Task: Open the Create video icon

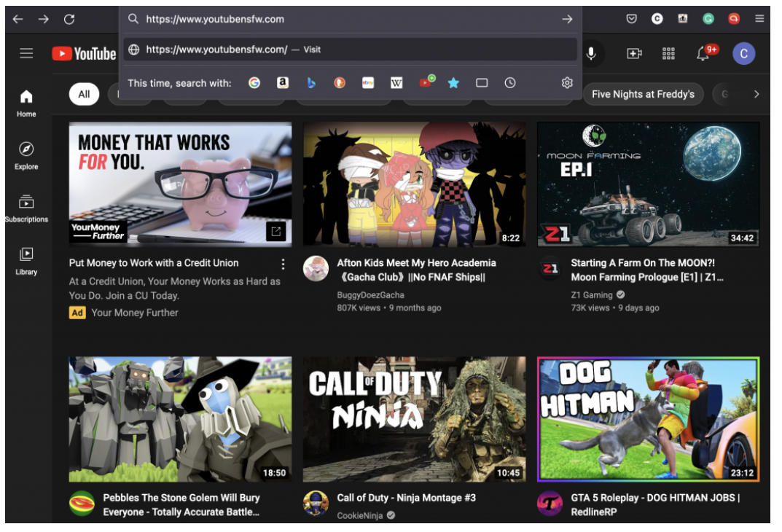Action: click(634, 52)
